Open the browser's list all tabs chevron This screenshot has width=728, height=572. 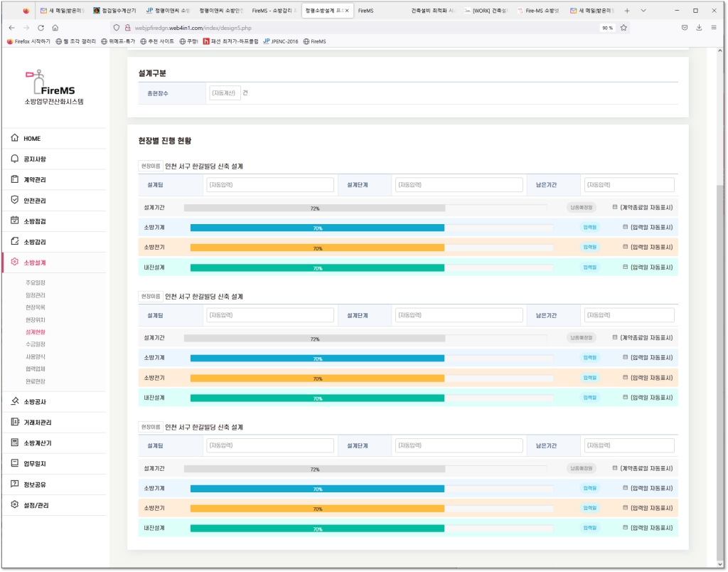(643, 11)
